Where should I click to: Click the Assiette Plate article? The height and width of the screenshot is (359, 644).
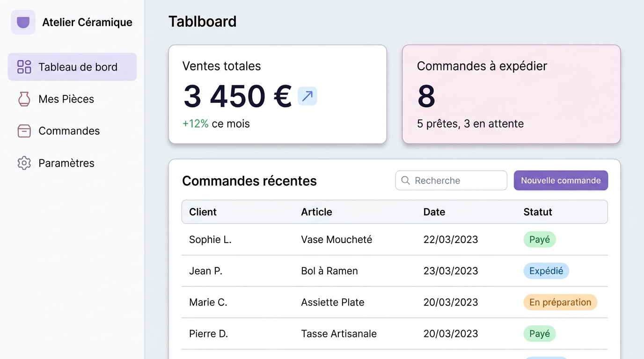pyautogui.click(x=333, y=302)
